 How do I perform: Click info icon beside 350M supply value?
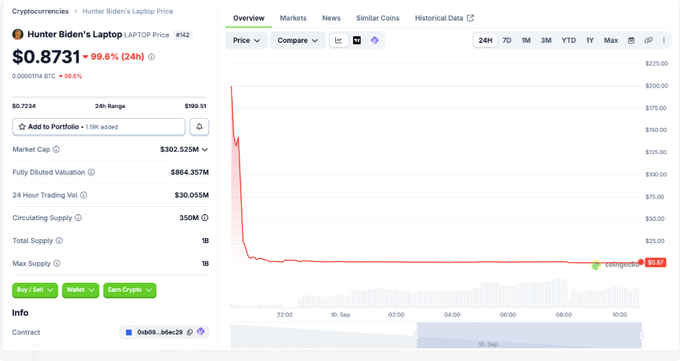(x=205, y=218)
